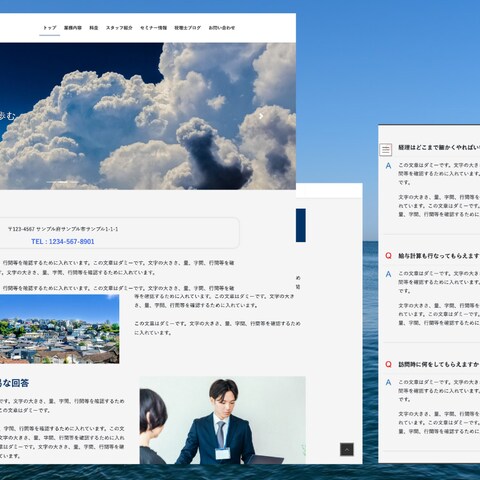This screenshot has height=480, width=480.
Task: Click the red Q icon beside 給与計算 question
Action: pos(388,256)
